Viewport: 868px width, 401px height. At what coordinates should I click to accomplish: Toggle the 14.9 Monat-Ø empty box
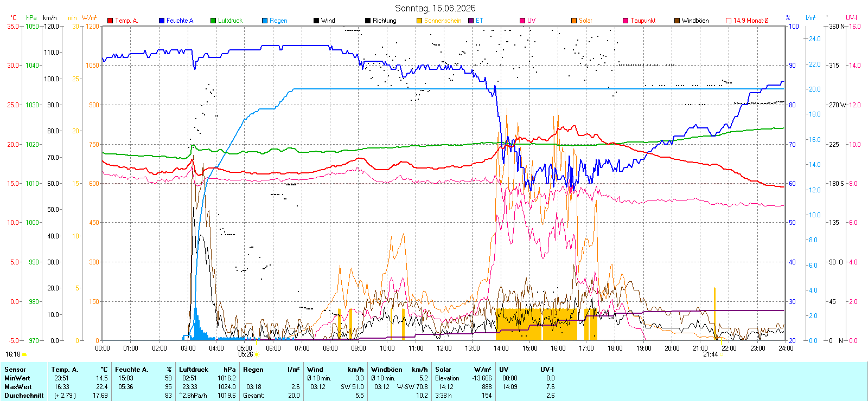tap(729, 21)
